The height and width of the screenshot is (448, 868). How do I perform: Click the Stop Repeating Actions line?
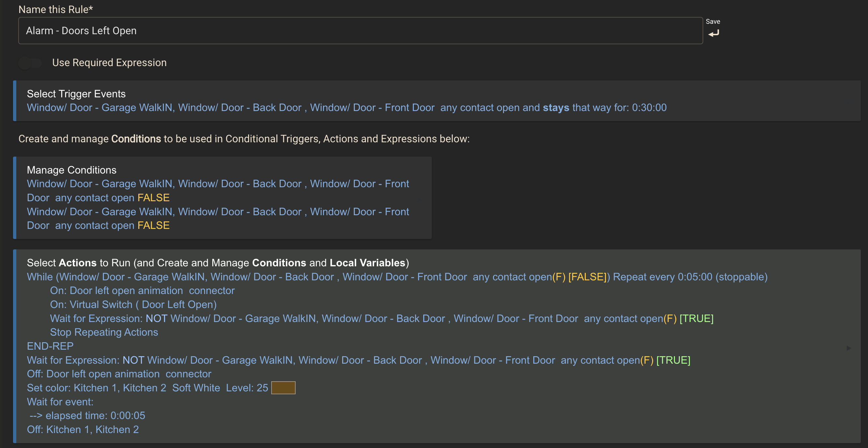[x=104, y=332]
